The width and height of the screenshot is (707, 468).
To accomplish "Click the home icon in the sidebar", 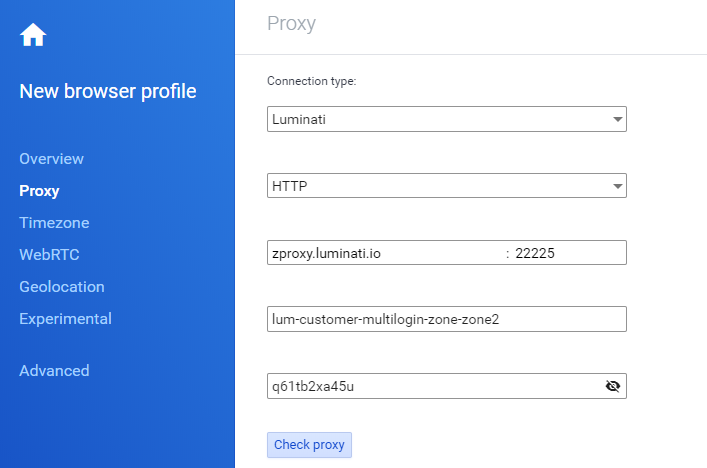I will coord(33,35).
